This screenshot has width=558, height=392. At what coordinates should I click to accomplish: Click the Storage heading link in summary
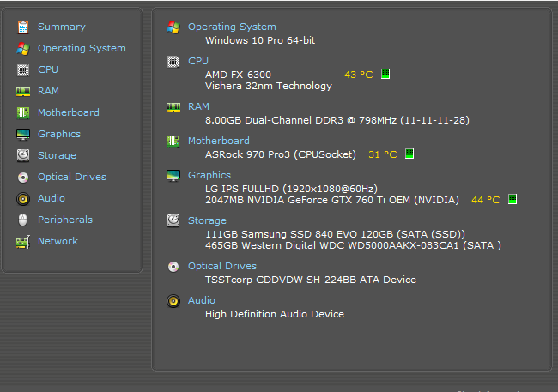[207, 220]
